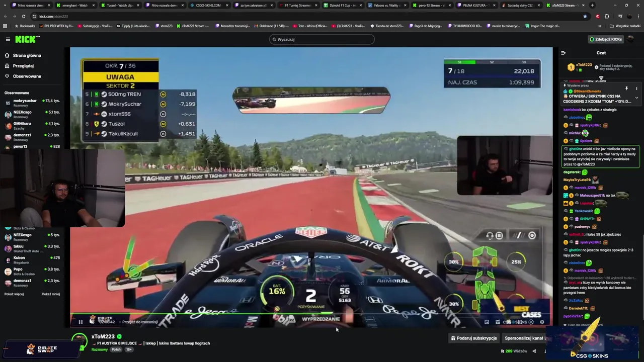This screenshot has width=644, height=362.
Task: Click Podaruj subskrypcje button
Action: click(x=474, y=338)
